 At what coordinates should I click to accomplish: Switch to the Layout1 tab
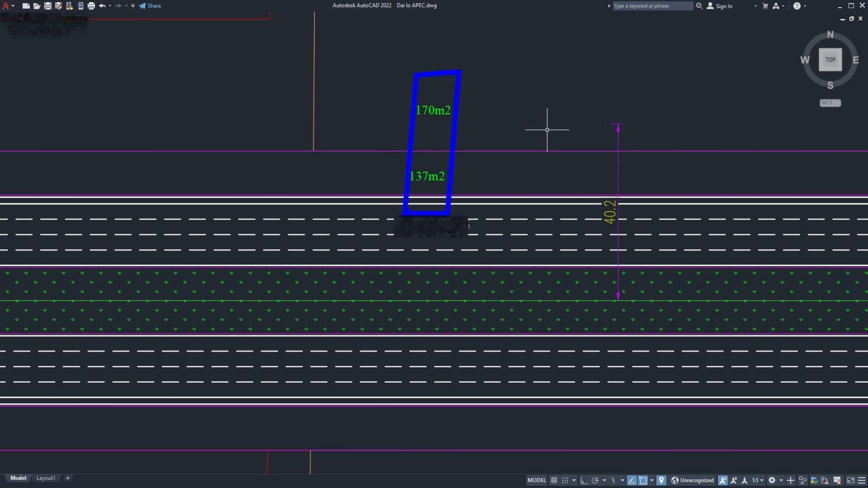(46, 478)
